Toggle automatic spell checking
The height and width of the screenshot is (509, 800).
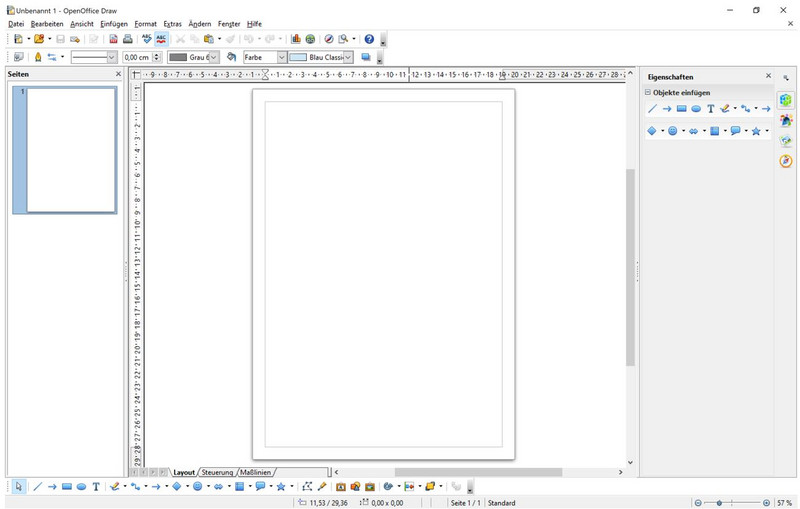pyautogui.click(x=161, y=39)
